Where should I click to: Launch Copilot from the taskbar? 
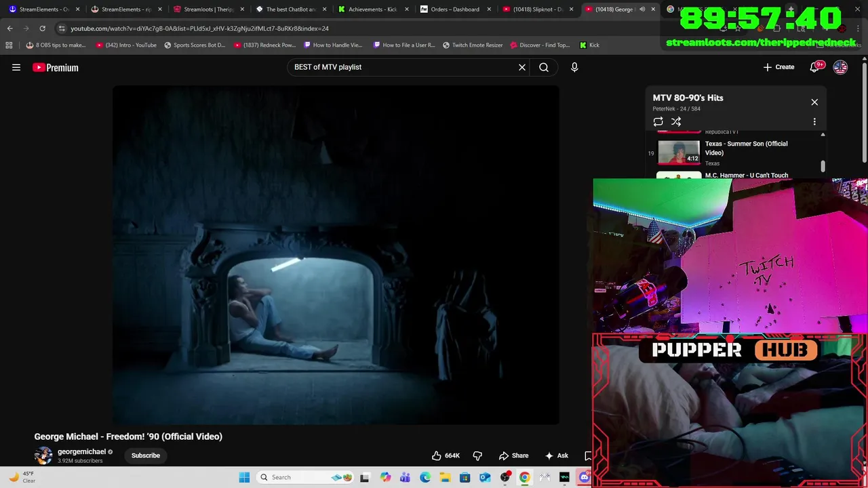[385, 477]
